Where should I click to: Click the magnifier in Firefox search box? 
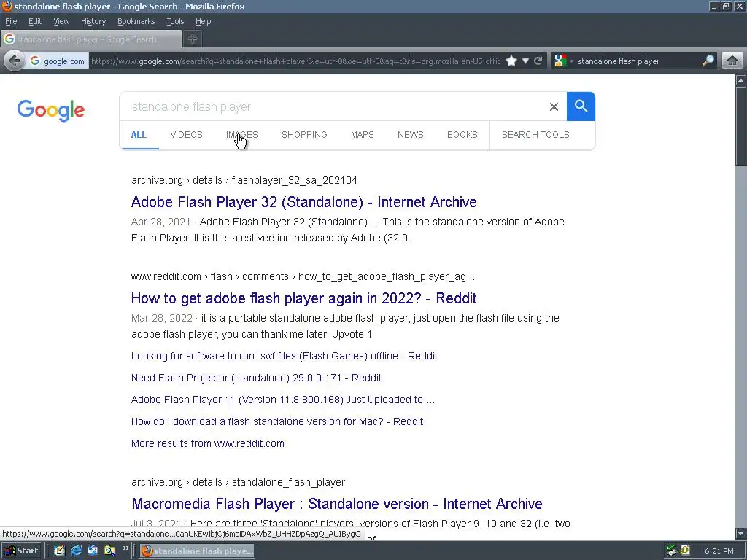(708, 61)
